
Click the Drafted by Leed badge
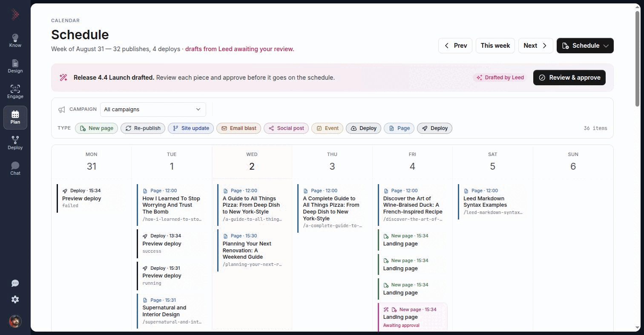(500, 78)
